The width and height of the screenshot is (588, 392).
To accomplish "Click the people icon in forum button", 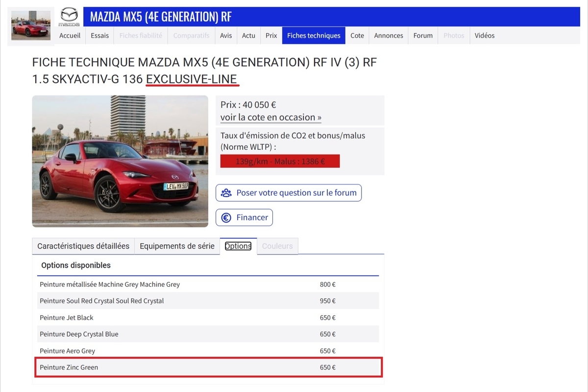I will coord(226,193).
